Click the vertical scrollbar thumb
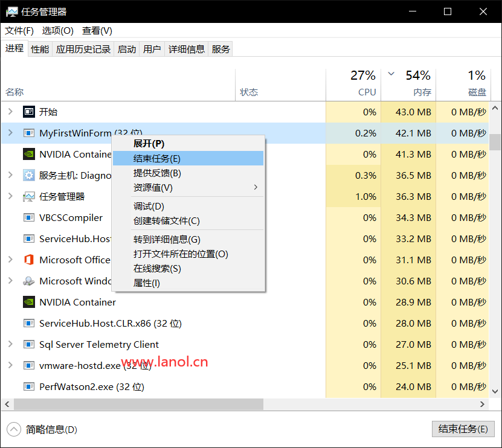 495,142
